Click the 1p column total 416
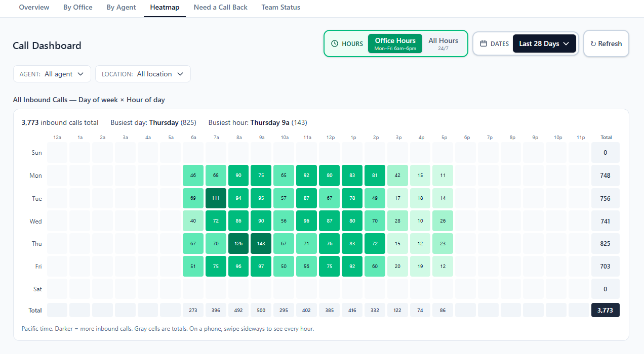Viewport: 644px width, 354px height. (352, 310)
